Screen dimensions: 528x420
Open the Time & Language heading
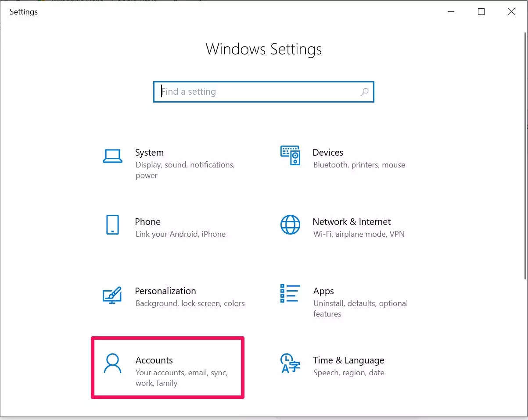[348, 360]
